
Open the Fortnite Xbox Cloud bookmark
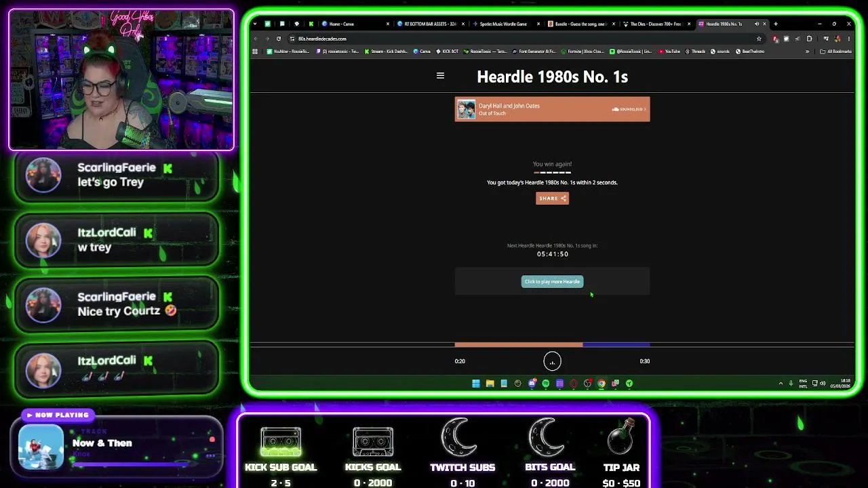tap(583, 52)
